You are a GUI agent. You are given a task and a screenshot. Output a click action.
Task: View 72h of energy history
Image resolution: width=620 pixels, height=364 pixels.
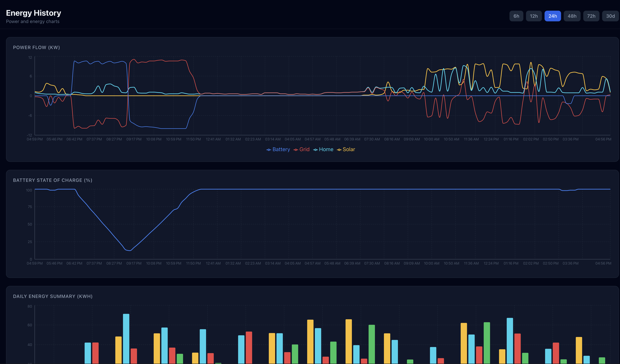tap(591, 16)
